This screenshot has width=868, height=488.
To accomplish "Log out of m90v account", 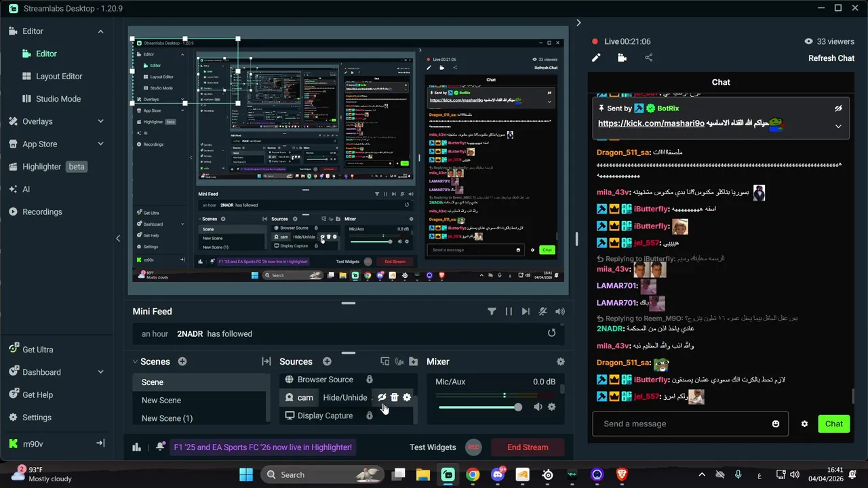I will click(x=100, y=443).
